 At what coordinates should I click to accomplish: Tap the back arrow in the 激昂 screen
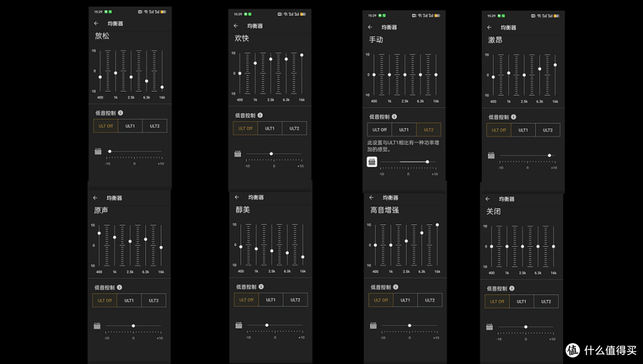pos(489,27)
